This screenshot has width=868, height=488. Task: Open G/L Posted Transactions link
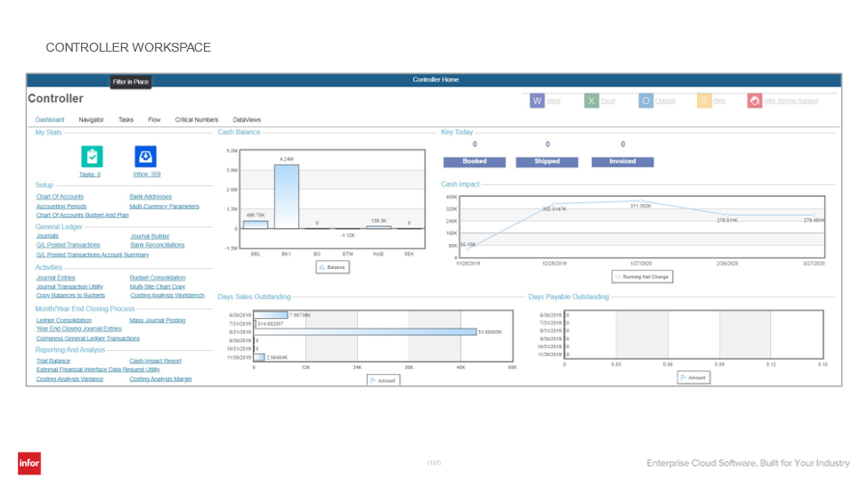(68, 245)
